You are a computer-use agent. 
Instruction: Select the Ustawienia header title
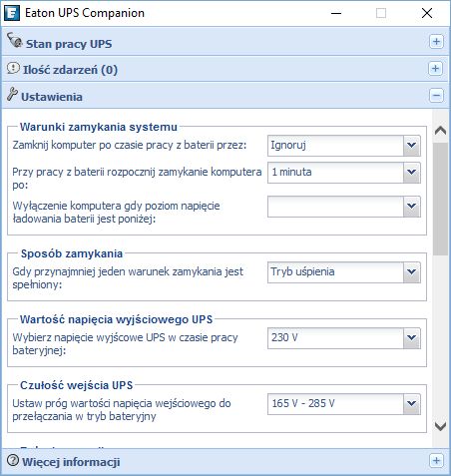52,97
